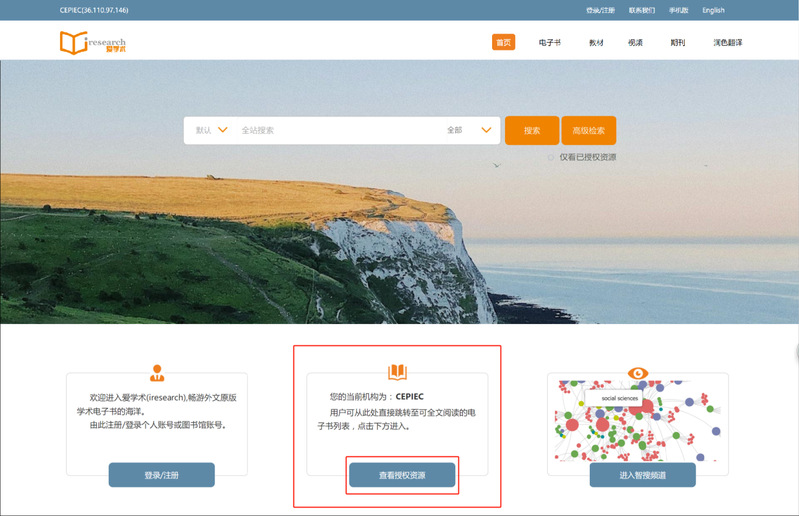Select the 首页 navigation tab

tap(503, 43)
